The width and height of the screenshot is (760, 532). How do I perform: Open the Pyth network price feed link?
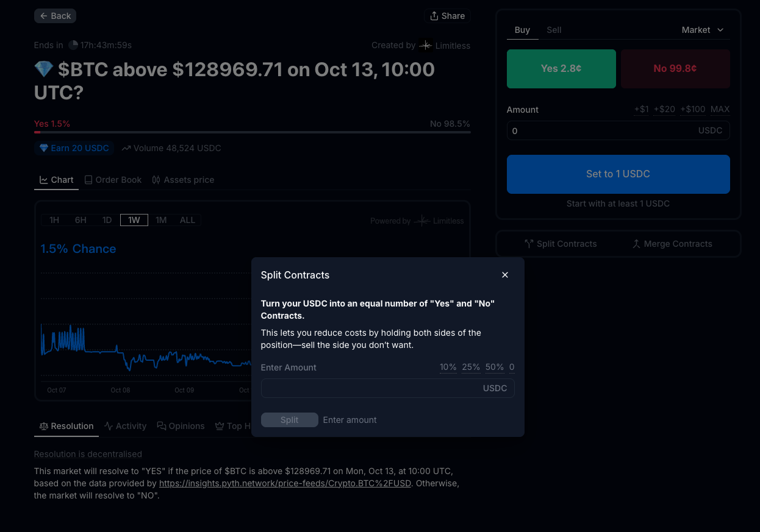click(285, 483)
